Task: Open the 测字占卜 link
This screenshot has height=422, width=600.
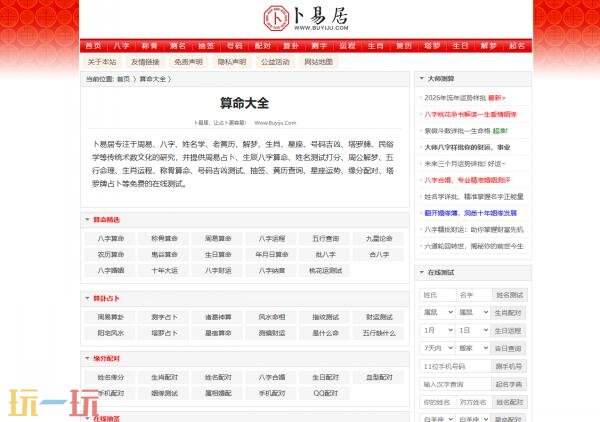Action: [164, 317]
